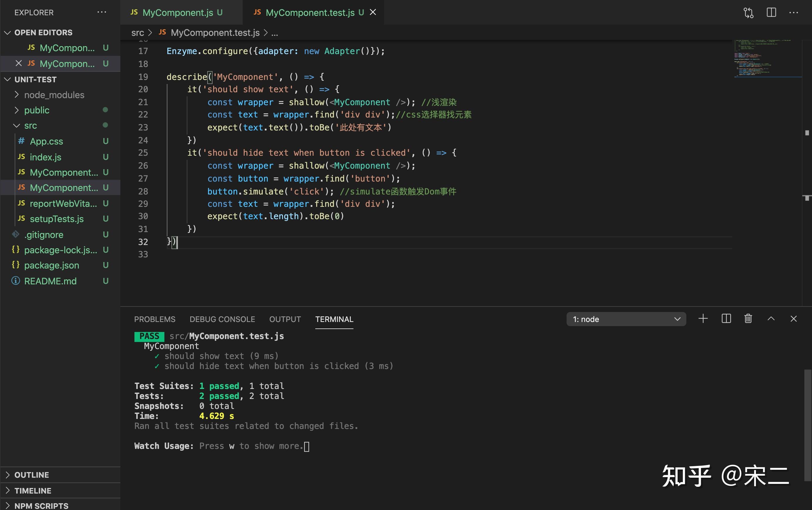Split the editor to the right
Image resolution: width=812 pixels, height=510 pixels.
771,13
